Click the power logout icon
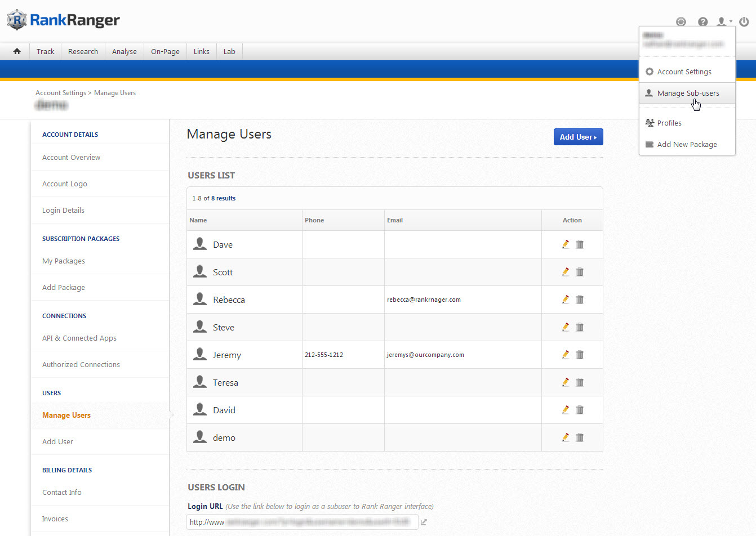 click(x=744, y=22)
